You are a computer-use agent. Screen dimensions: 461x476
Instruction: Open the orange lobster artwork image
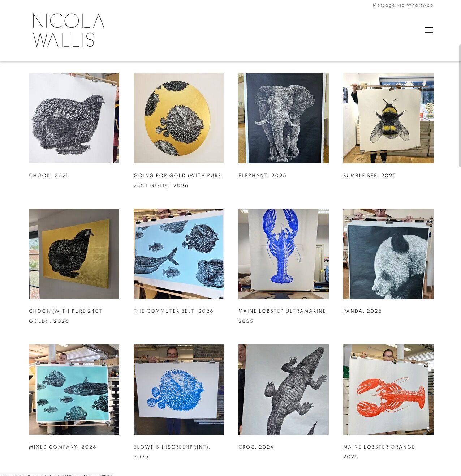[x=388, y=390]
